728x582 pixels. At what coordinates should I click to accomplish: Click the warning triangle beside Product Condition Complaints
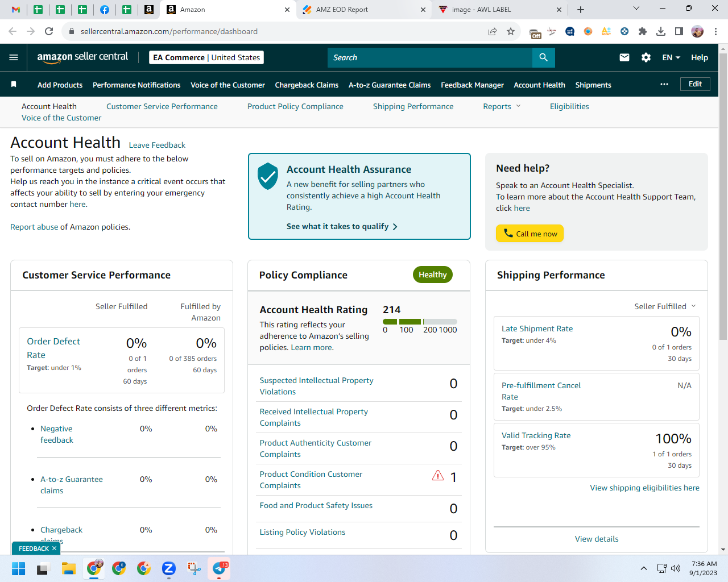point(437,475)
